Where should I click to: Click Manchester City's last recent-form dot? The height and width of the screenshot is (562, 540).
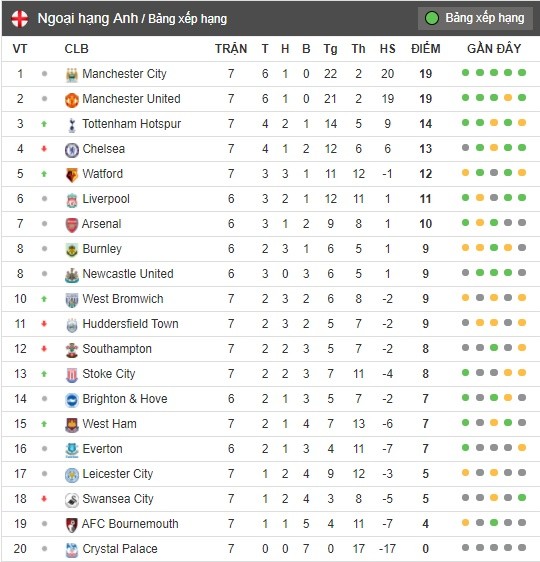(x=522, y=73)
